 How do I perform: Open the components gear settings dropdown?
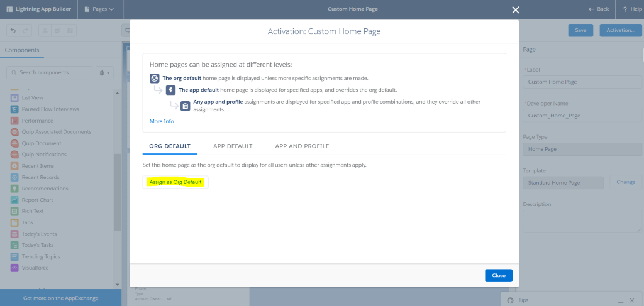click(x=104, y=73)
